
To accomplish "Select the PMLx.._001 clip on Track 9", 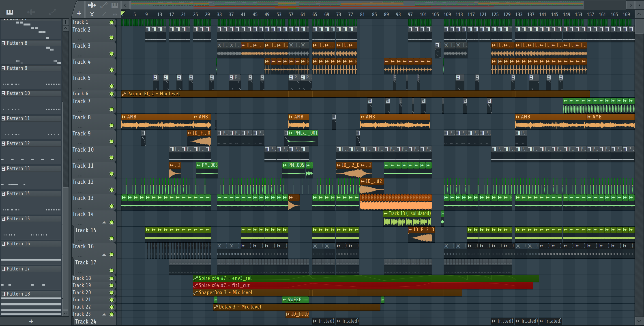I will (x=303, y=137).
